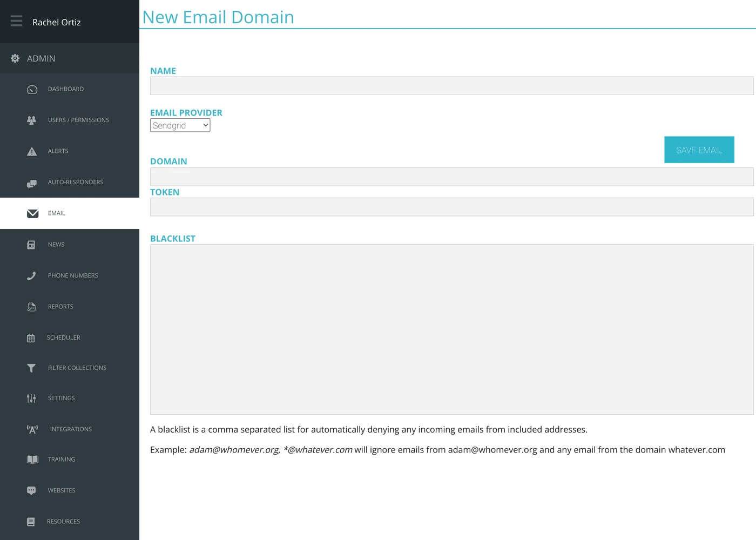Image resolution: width=756 pixels, height=540 pixels.
Task: Open Settings sidebar label
Action: point(61,398)
